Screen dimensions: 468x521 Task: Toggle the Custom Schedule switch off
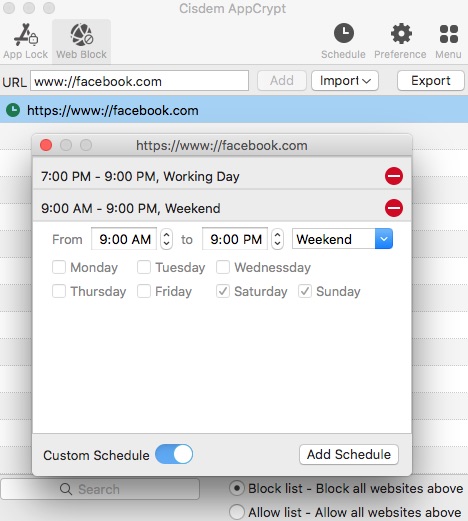[x=174, y=454]
